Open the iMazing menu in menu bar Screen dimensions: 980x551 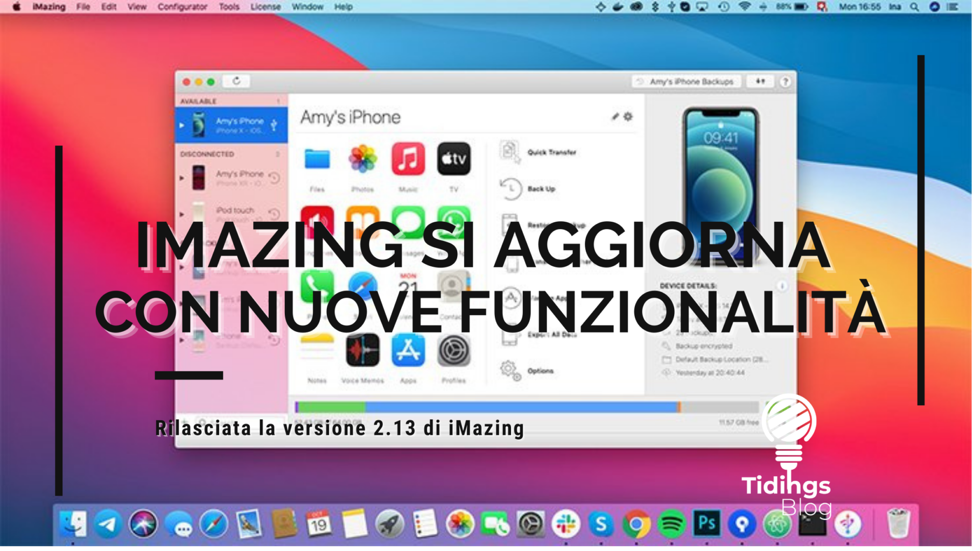[49, 7]
